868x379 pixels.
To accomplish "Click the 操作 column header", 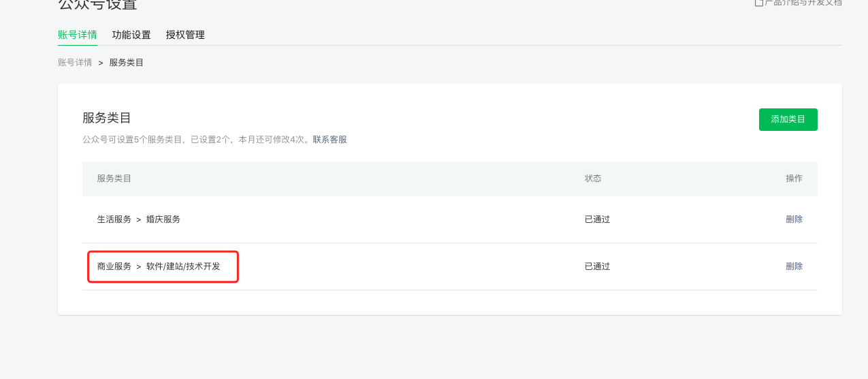I will click(x=794, y=179).
